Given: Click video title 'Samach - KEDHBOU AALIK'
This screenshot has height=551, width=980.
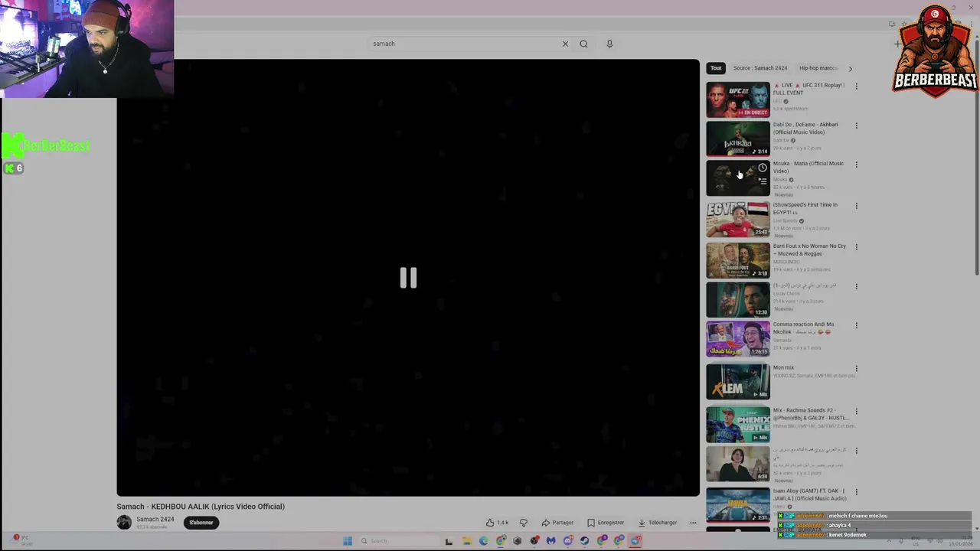Looking at the screenshot, I should coord(201,507).
